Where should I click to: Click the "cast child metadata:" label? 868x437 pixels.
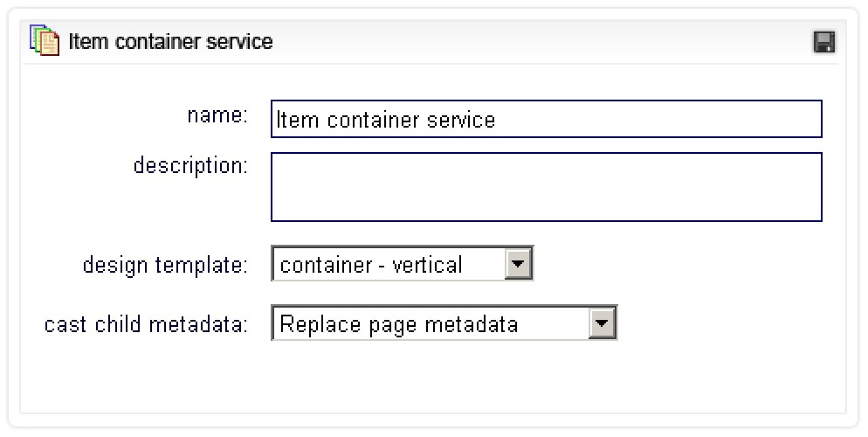tap(146, 325)
